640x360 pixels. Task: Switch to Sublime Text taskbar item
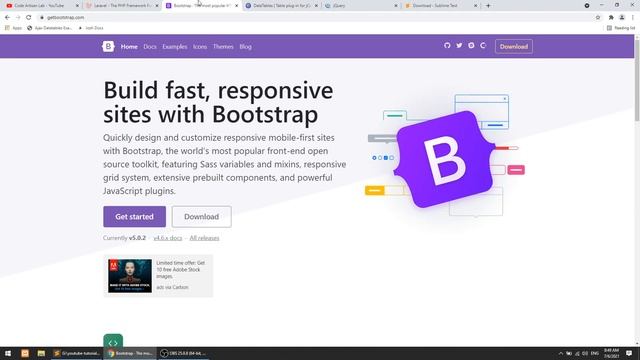[x=77, y=353]
